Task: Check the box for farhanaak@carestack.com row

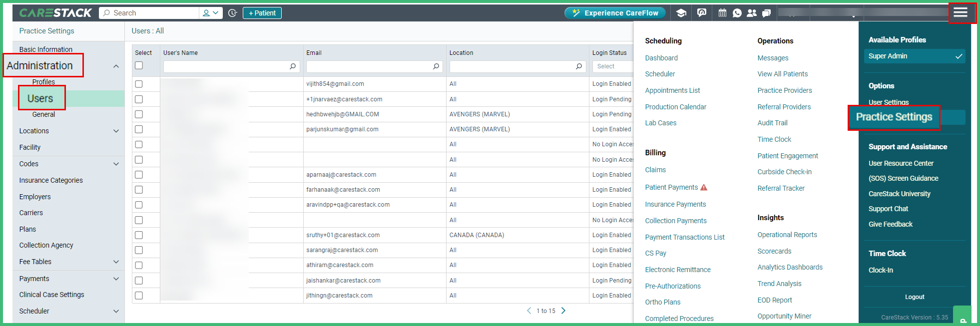Action: (139, 190)
